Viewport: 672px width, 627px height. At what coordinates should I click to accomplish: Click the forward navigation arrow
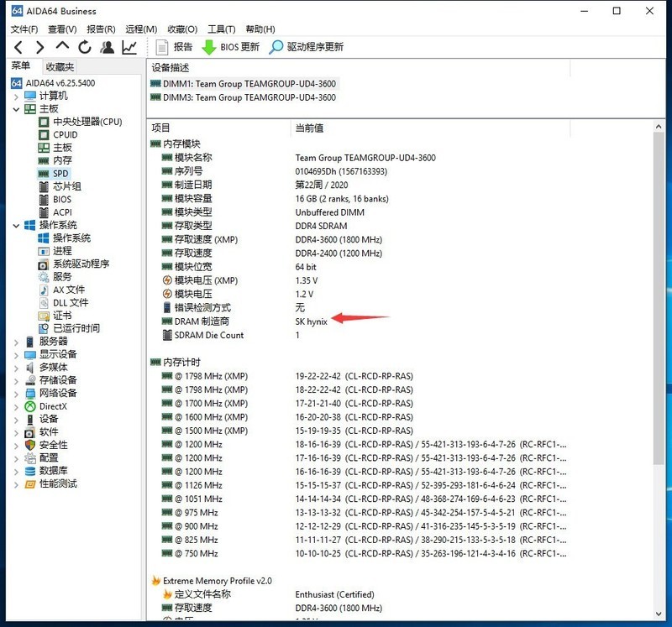(x=40, y=47)
